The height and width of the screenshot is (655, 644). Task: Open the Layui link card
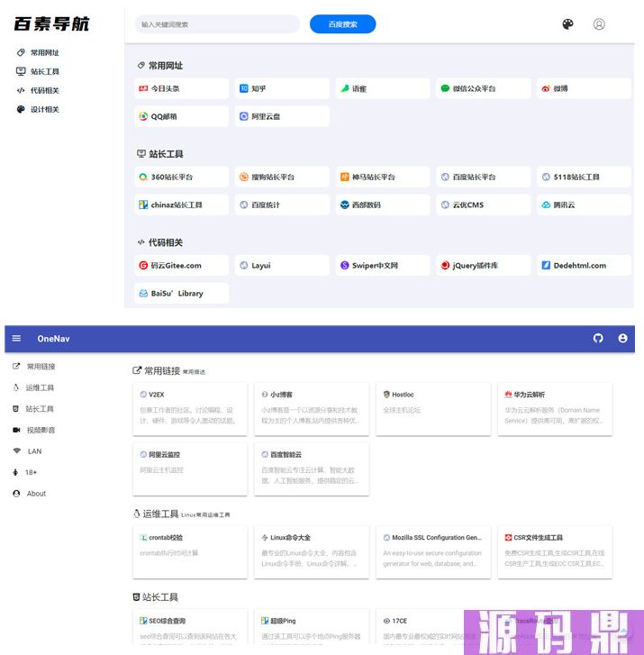tap(282, 265)
